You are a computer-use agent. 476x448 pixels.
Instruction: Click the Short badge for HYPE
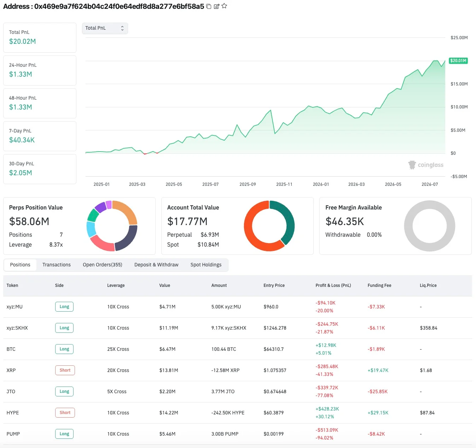point(65,413)
